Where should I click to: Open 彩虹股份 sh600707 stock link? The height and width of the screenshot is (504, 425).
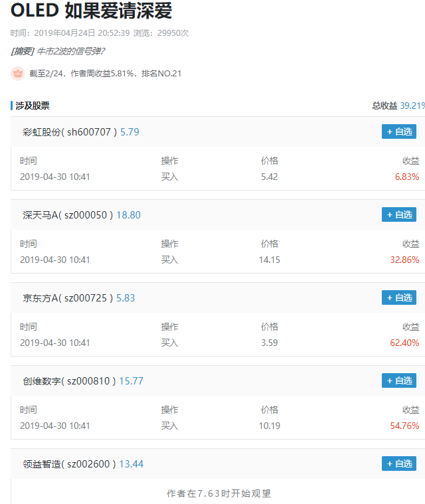pyautogui.click(x=70, y=132)
